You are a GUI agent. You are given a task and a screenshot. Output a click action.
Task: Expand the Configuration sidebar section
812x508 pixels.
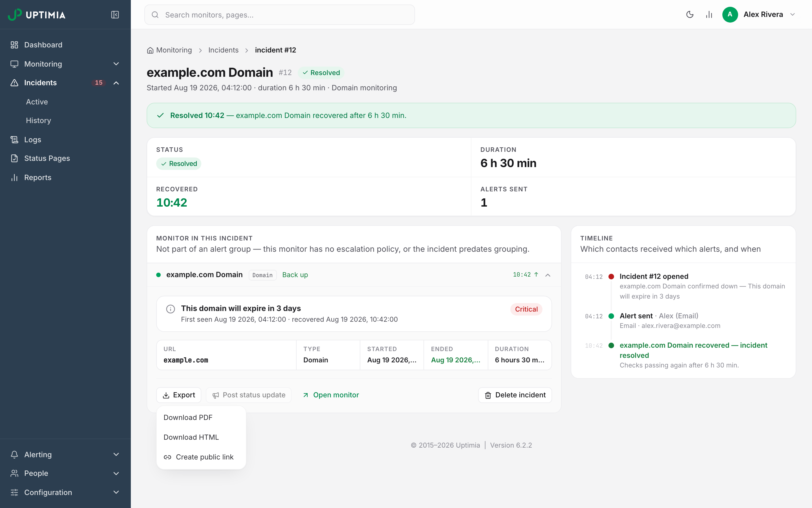coord(116,492)
